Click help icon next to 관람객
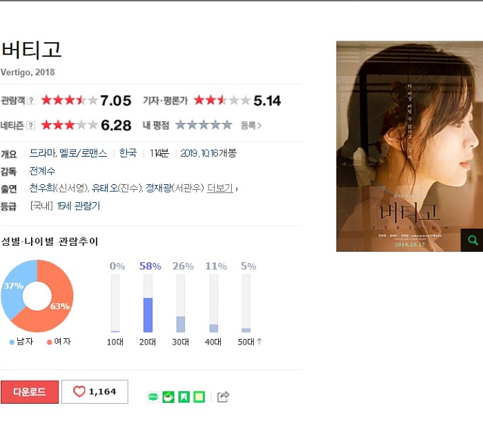Image resolution: width=483 pixels, height=448 pixels. (x=31, y=101)
